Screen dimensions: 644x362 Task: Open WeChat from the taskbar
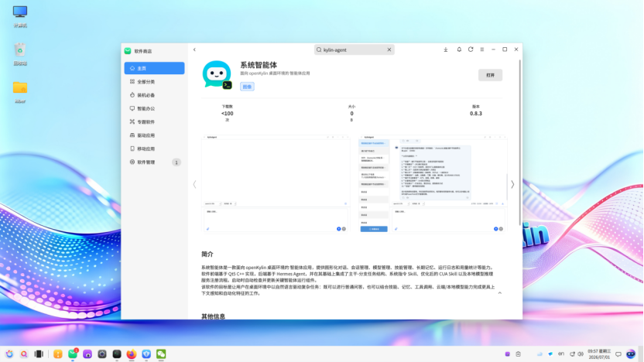(161, 353)
